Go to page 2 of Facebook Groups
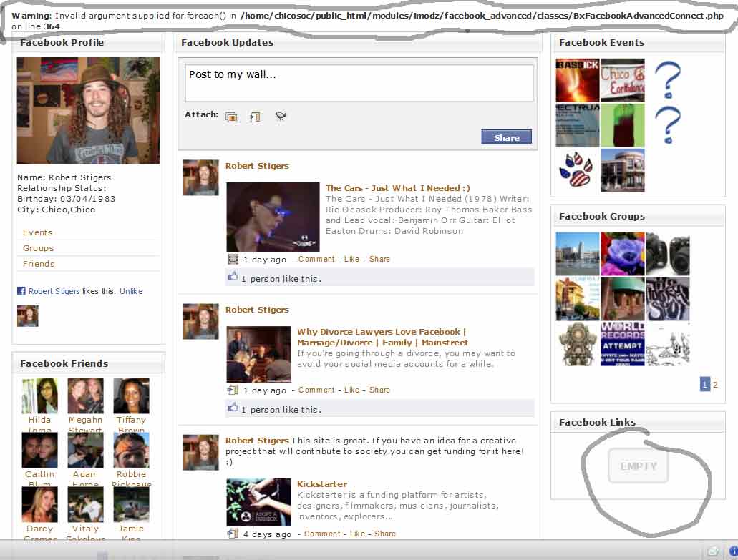The width and height of the screenshot is (738, 560). [715, 385]
